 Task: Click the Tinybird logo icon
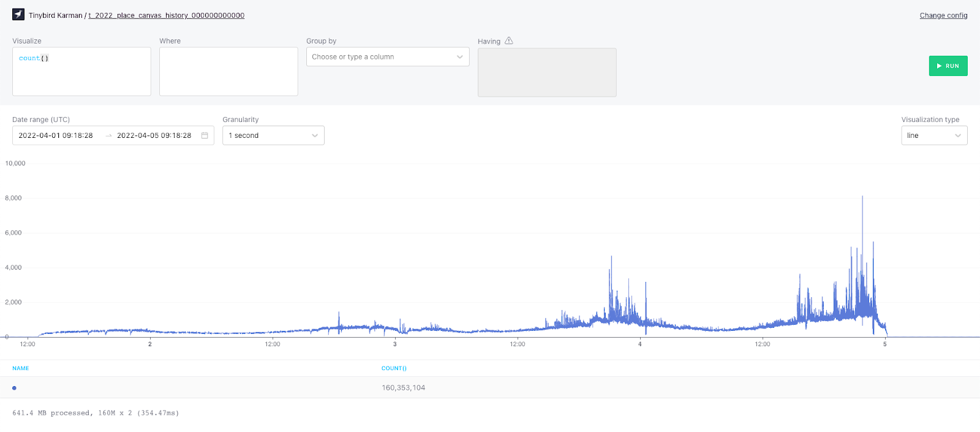pos(18,15)
